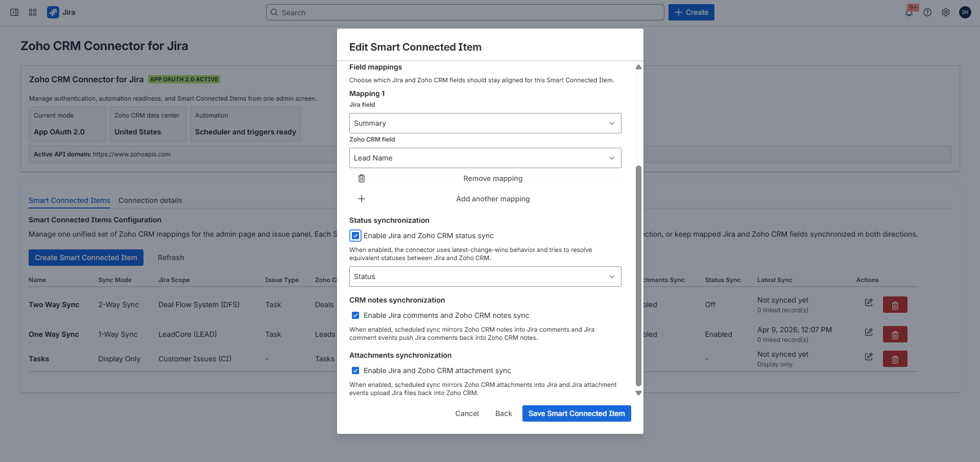Edit the Tasks connected item
980x462 pixels.
tap(869, 357)
